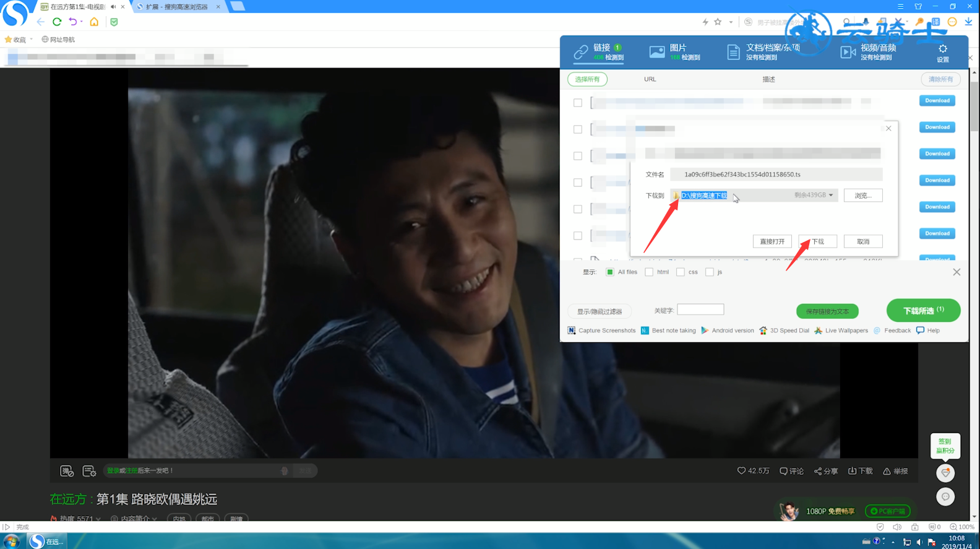
Task: Click Download on the first link row
Action: pyautogui.click(x=937, y=100)
